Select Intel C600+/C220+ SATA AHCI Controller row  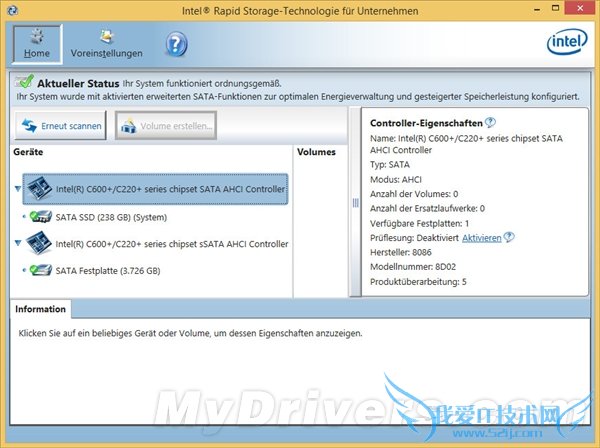coord(155,189)
